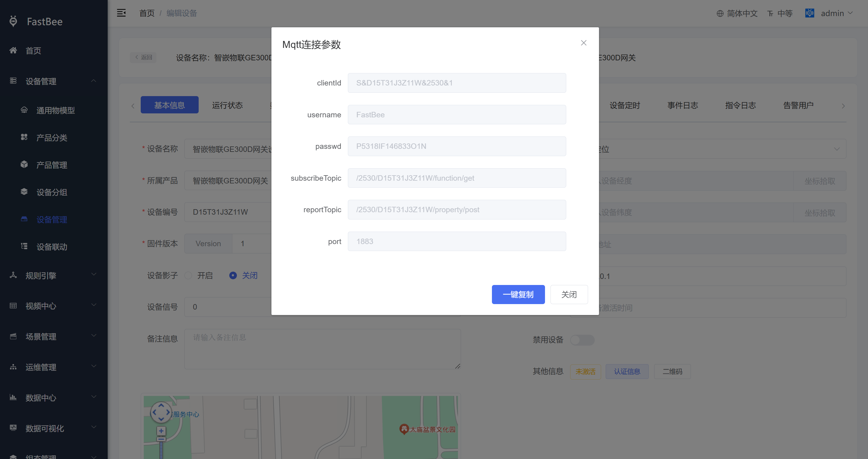
Task: Click the 规则引擎 node icon
Action: 13,275
